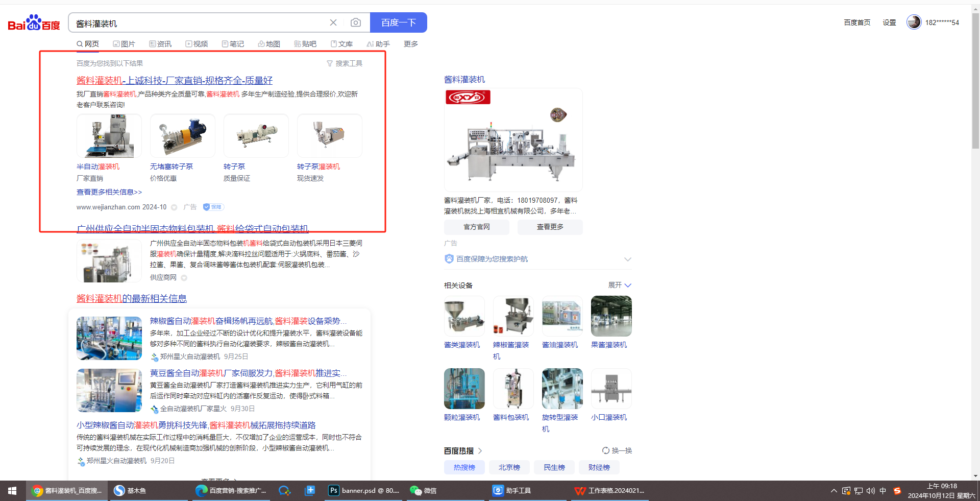This screenshot has width=980, height=501.
Task: Open the 酱类灌装机 related device thumbnail
Action: [x=464, y=317]
